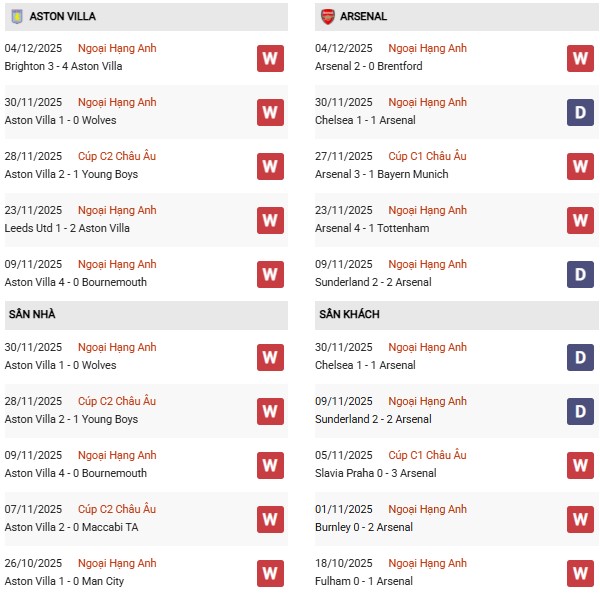This screenshot has width=600, height=594.
Task: Select the SÂN KHÁCH section header
Action: click(349, 314)
